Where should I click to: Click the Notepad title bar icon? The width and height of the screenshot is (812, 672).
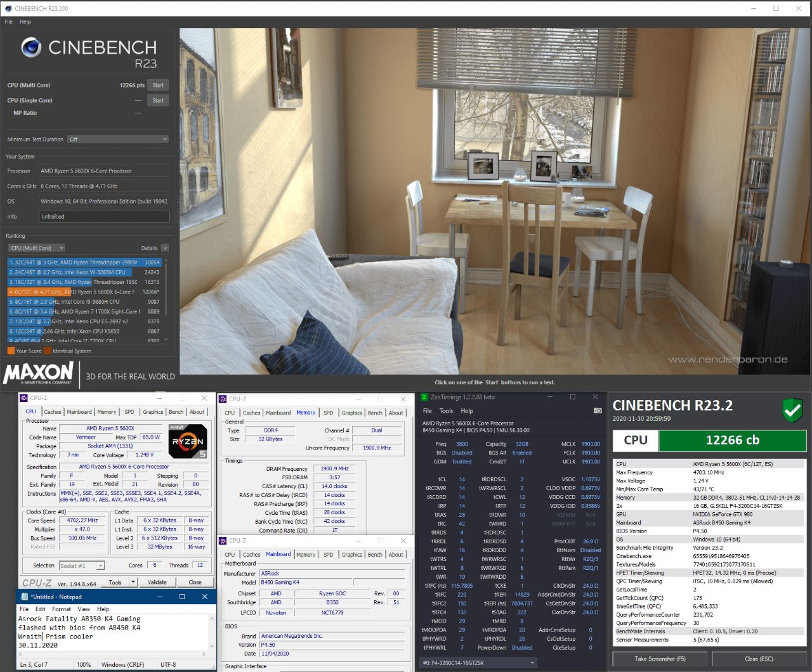point(24,597)
